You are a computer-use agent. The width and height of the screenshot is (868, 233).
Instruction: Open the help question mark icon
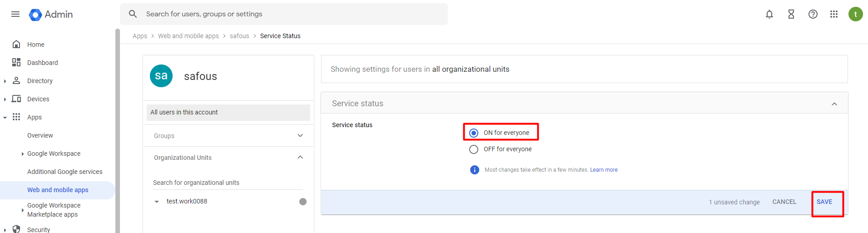(x=813, y=14)
